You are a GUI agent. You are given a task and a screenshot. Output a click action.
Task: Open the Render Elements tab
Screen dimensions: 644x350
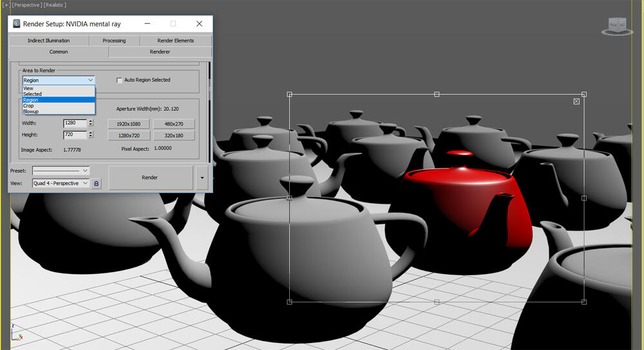pos(175,41)
